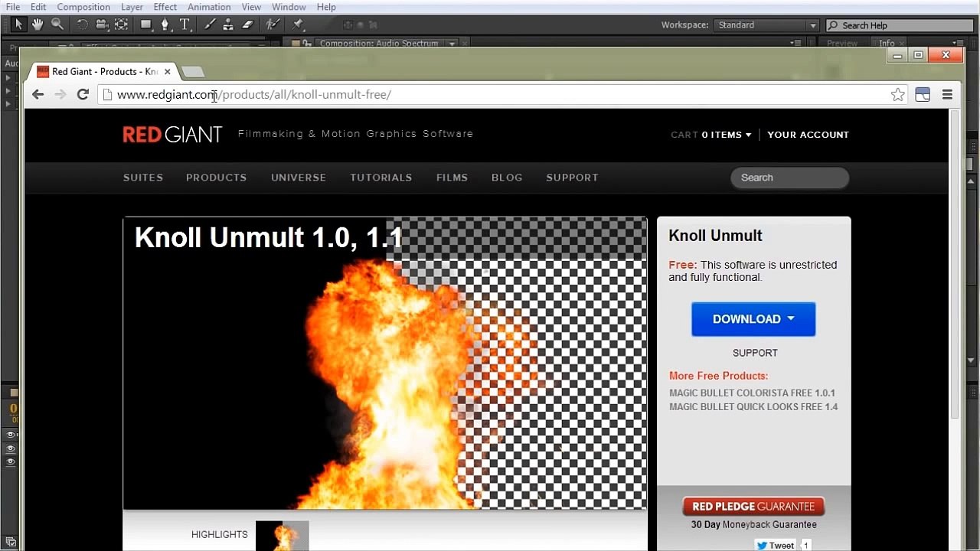Viewport: 980px width, 551px height.
Task: Switch to the Info panel tab
Action: (x=887, y=44)
